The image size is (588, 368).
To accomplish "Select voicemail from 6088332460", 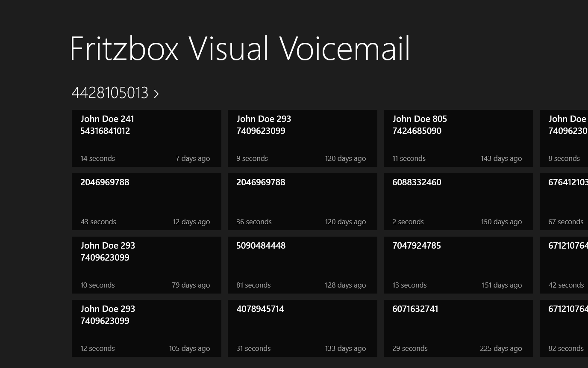I will tap(458, 202).
